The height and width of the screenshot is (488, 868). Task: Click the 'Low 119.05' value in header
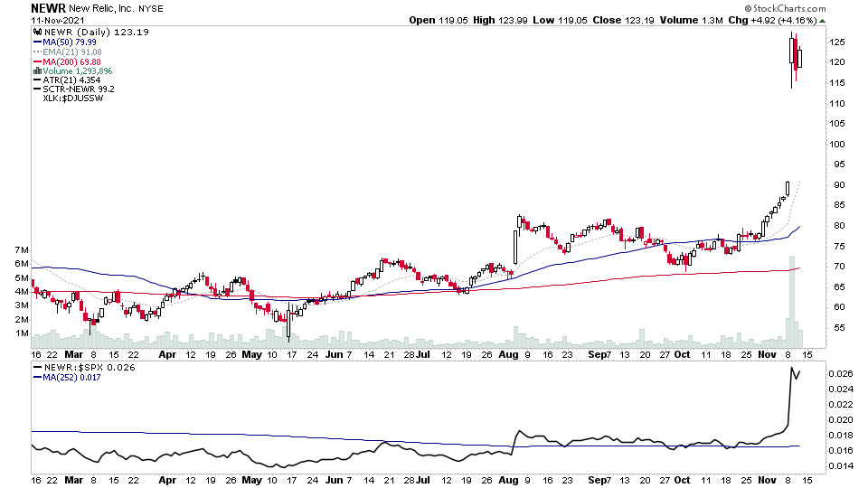[x=561, y=20]
